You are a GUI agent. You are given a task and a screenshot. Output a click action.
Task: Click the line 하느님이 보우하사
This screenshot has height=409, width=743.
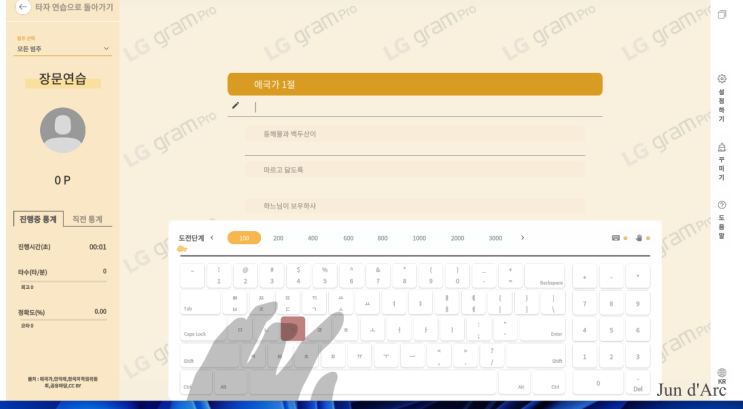415,206
